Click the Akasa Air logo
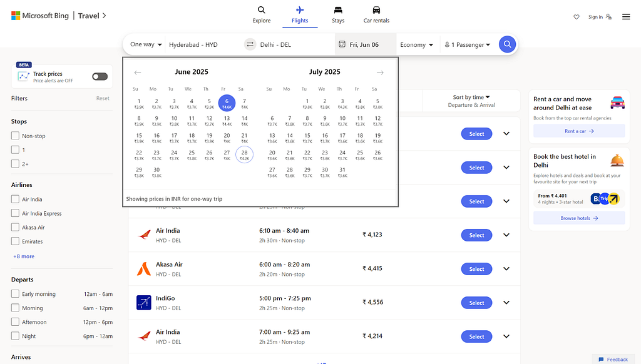641x364 pixels. tap(143, 269)
